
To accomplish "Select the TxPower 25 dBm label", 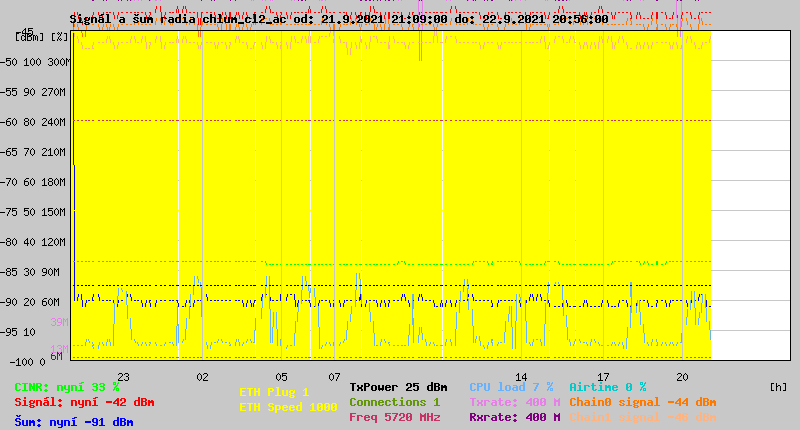I will 398,387.
